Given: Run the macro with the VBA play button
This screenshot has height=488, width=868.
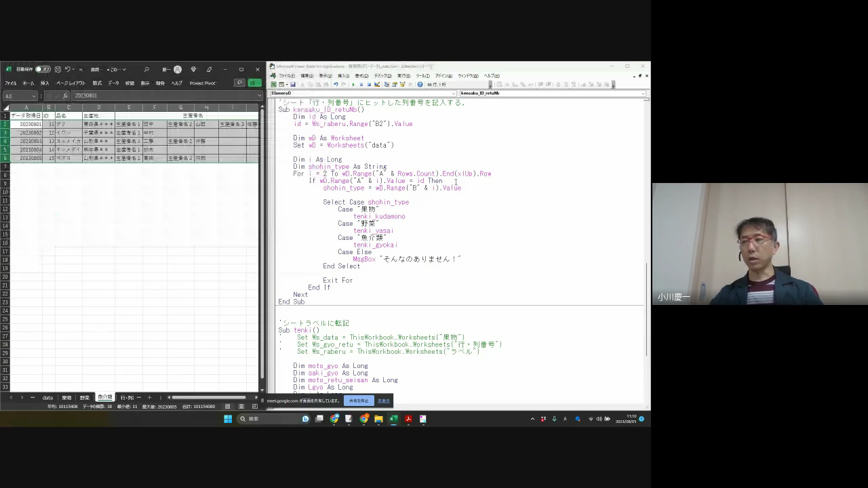Looking at the screenshot, I should pyautogui.click(x=353, y=85).
